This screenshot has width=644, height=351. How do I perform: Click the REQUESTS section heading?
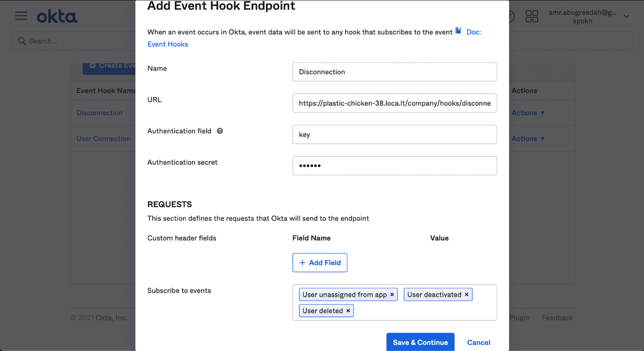point(169,204)
